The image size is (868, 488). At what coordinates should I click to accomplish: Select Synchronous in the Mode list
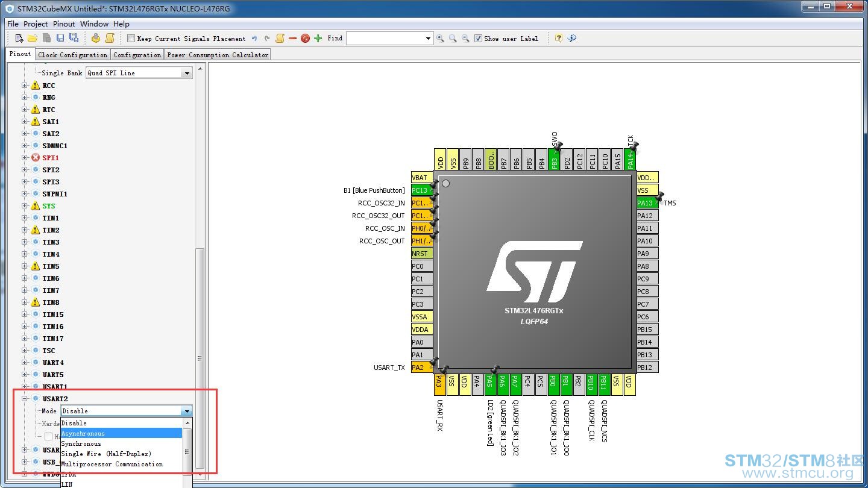[x=121, y=443]
